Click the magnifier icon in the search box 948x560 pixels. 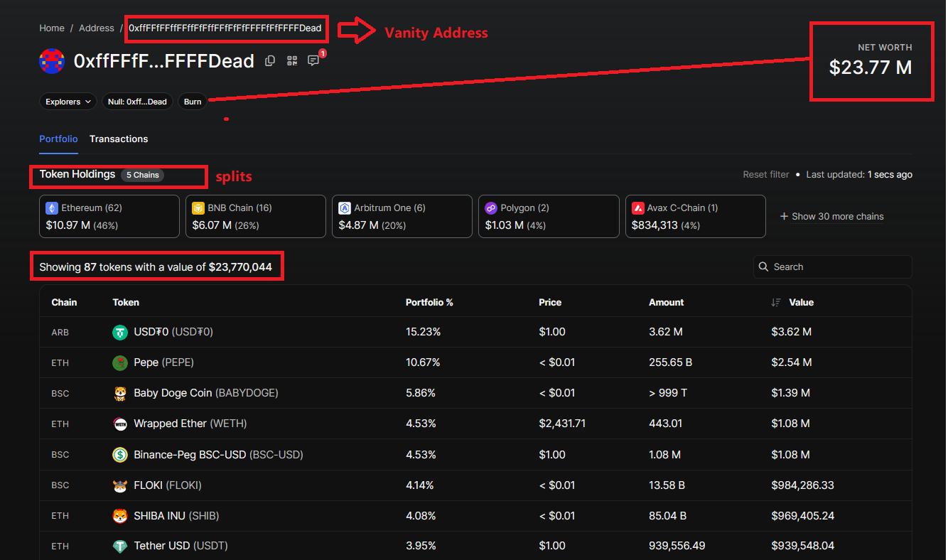(764, 266)
